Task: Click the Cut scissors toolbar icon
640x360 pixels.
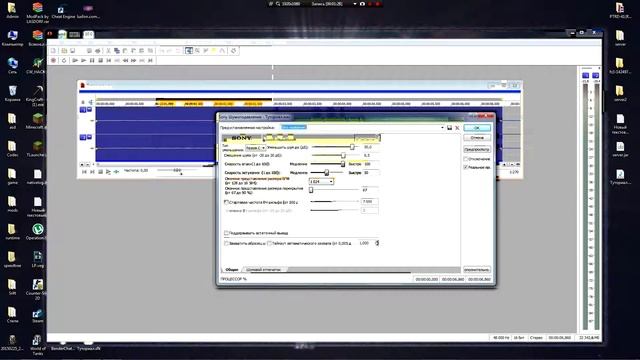Action: [109, 51]
